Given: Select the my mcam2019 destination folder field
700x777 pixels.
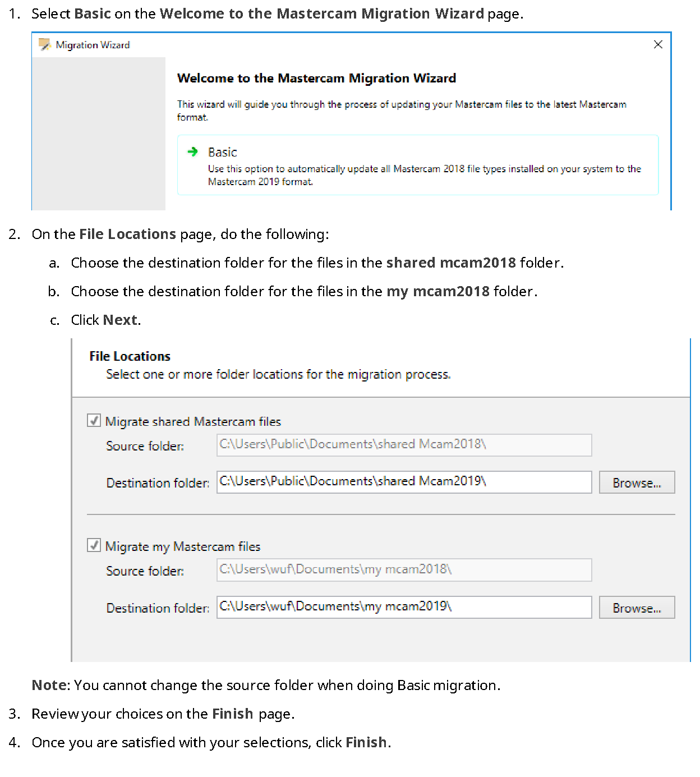Looking at the screenshot, I should click(x=404, y=607).
